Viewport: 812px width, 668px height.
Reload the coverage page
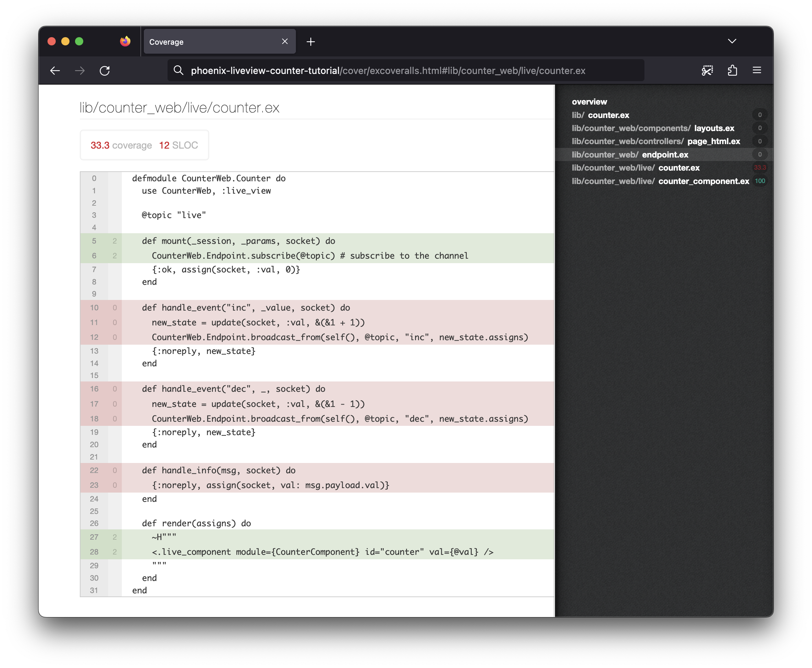[105, 71]
